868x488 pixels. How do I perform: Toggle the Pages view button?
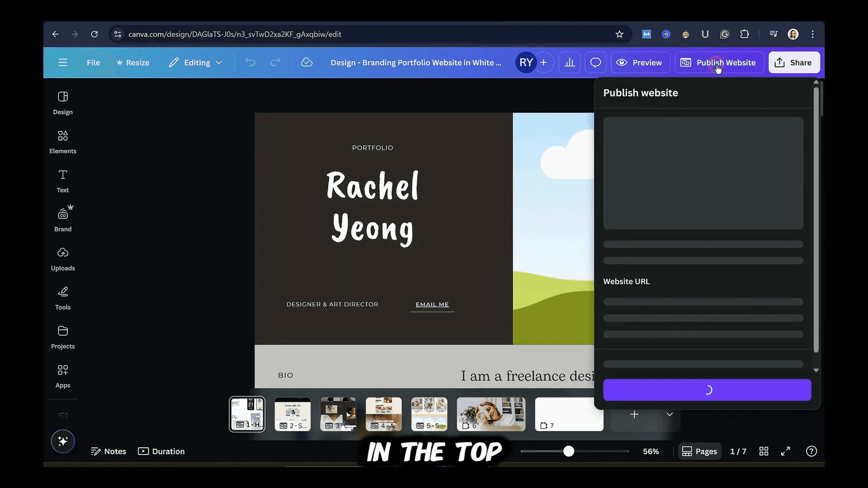[x=700, y=451]
